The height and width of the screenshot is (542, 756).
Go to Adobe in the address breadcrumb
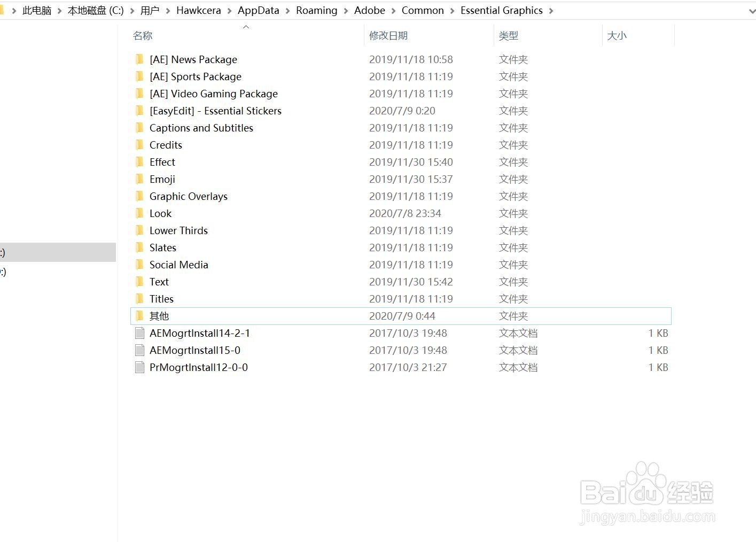tap(370, 11)
